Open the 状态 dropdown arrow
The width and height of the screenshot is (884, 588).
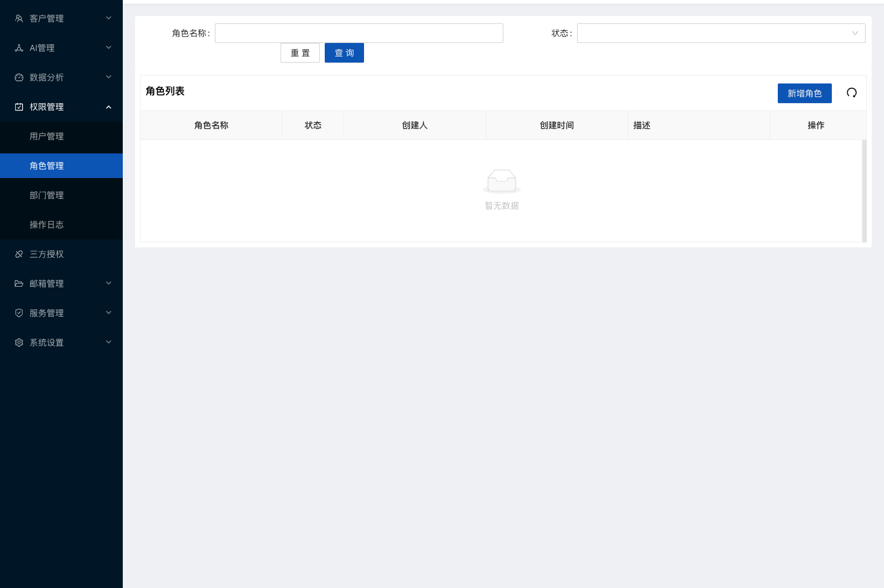coord(855,33)
